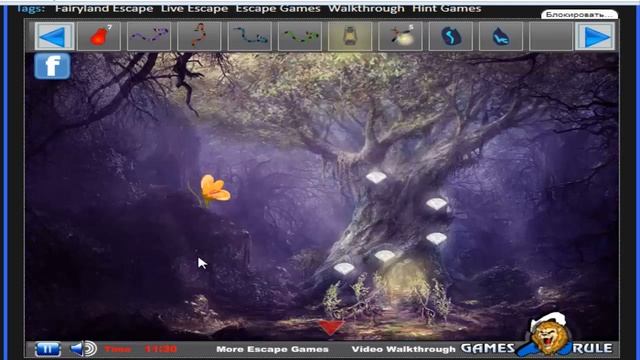Viewport: 640px width, 360px height.
Task: Click the red time counter
Action: click(x=160, y=349)
